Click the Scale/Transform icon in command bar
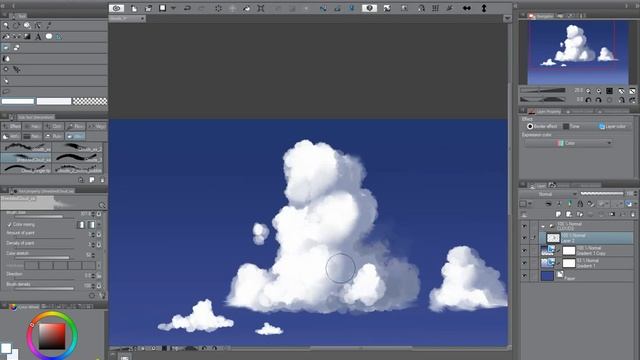 261,8
